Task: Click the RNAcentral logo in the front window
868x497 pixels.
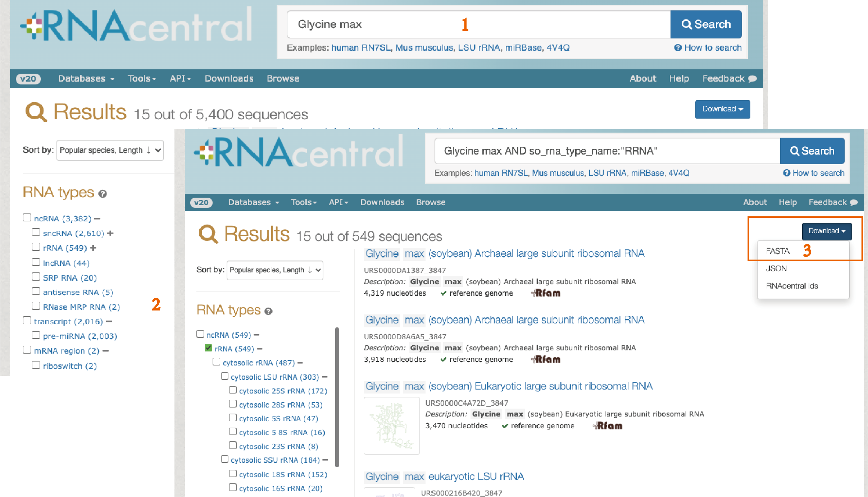Action: pyautogui.click(x=298, y=152)
